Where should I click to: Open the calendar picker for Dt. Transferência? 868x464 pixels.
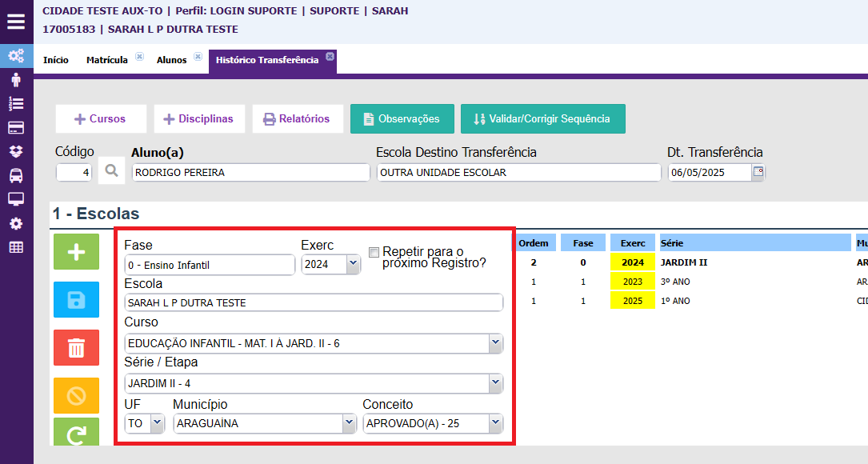758,171
